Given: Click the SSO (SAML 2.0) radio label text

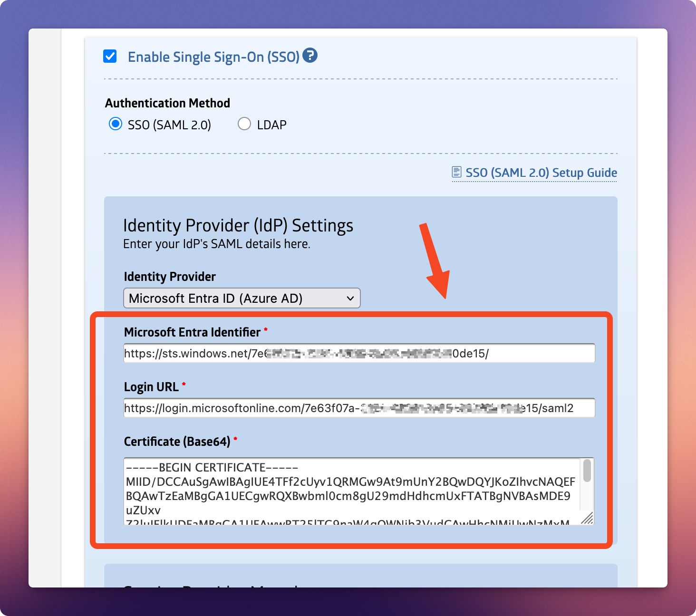Looking at the screenshot, I should click(x=169, y=125).
